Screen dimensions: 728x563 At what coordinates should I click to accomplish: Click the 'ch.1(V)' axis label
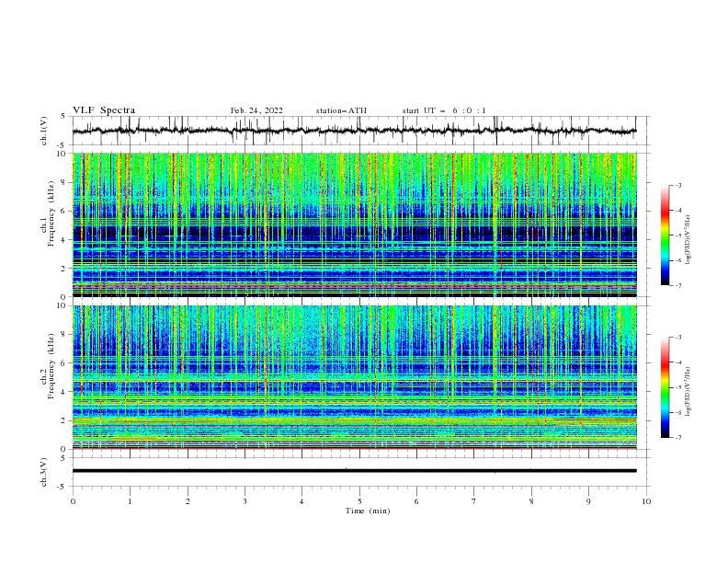[44, 131]
